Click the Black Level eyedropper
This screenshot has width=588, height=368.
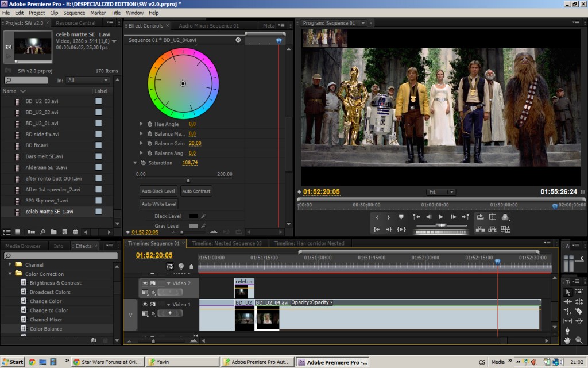[203, 216]
